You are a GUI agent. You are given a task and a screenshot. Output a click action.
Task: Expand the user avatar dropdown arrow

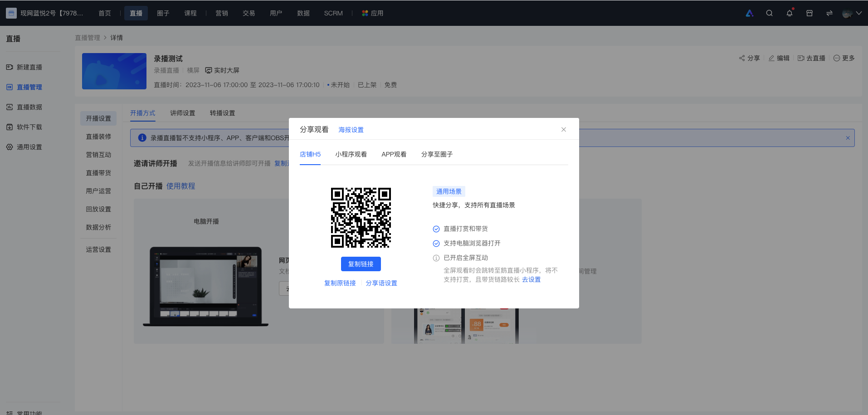(x=858, y=13)
